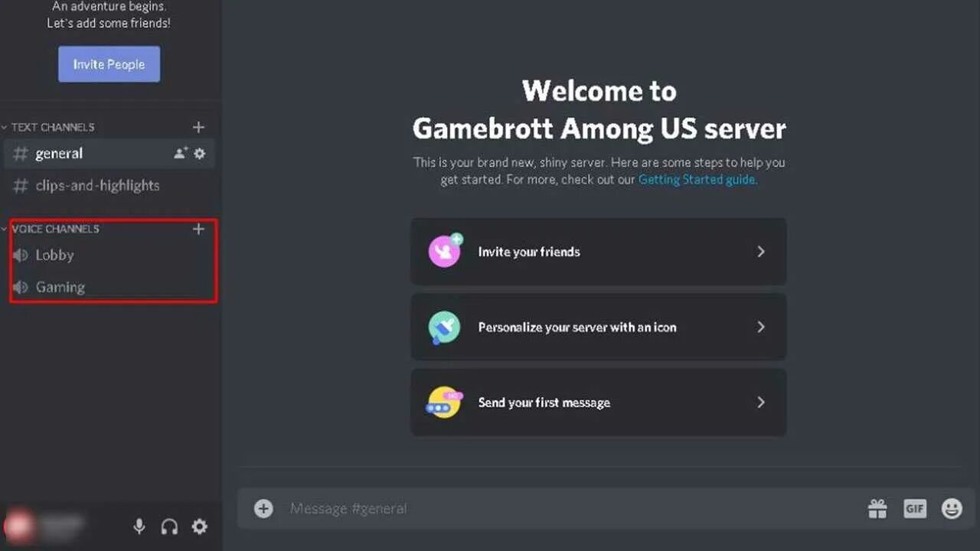Deafen audio with headphones icon

[x=169, y=527]
